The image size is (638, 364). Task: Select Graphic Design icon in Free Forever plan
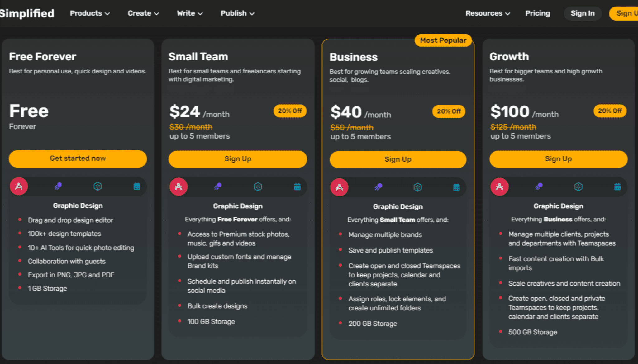coord(19,186)
